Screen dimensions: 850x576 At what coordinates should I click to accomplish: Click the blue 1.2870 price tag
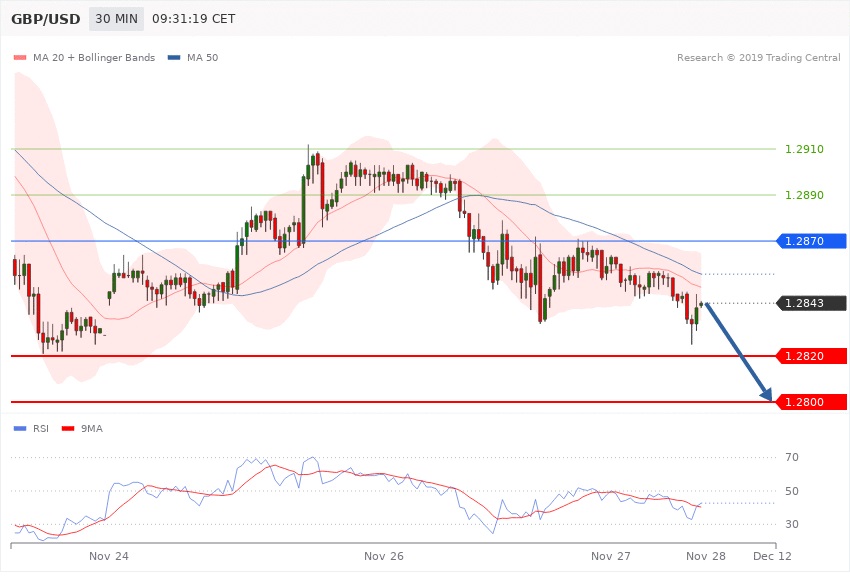click(811, 241)
